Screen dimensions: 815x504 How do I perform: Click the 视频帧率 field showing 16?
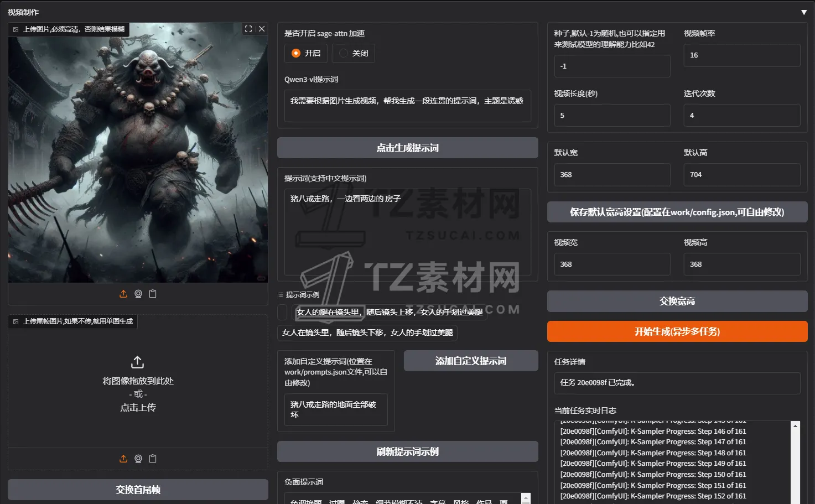pos(742,55)
